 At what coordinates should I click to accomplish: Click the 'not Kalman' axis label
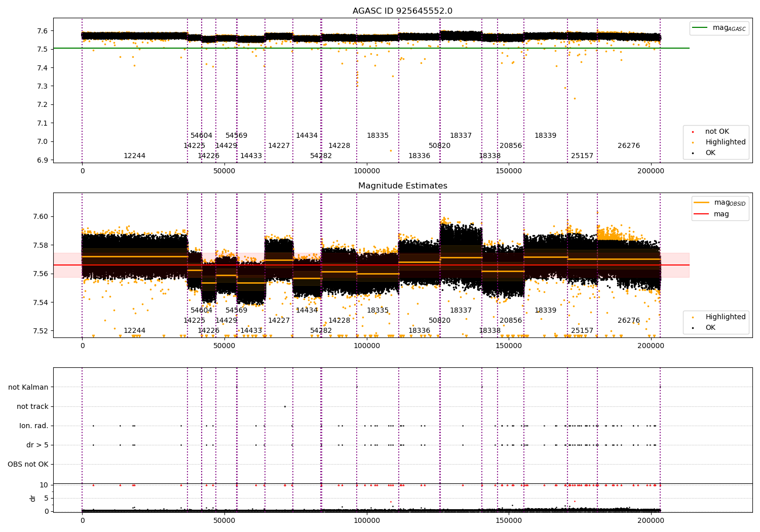(28, 388)
